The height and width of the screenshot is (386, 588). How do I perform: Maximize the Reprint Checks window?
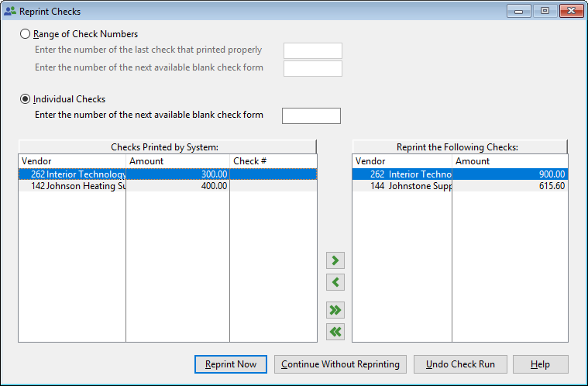[x=545, y=11]
